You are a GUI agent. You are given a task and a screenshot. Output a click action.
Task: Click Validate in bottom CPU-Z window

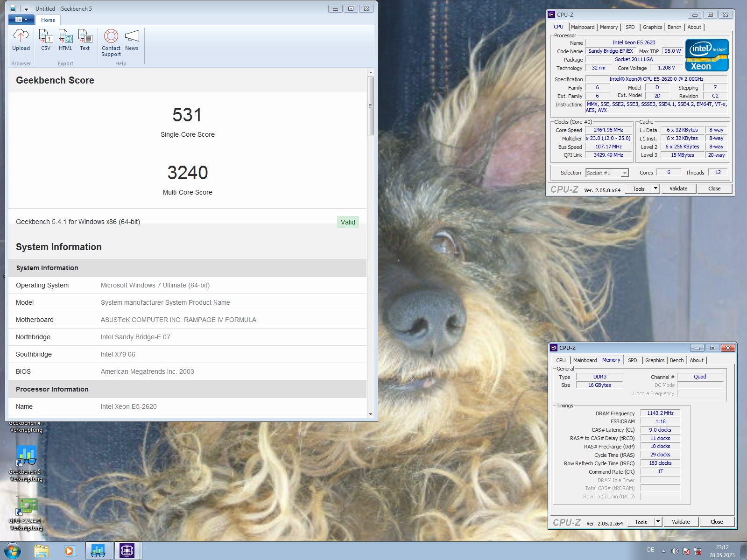coord(681,522)
